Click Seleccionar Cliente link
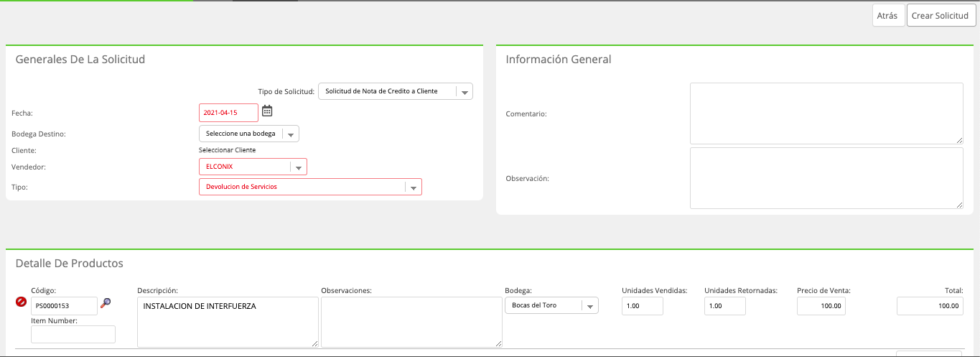 pos(227,150)
